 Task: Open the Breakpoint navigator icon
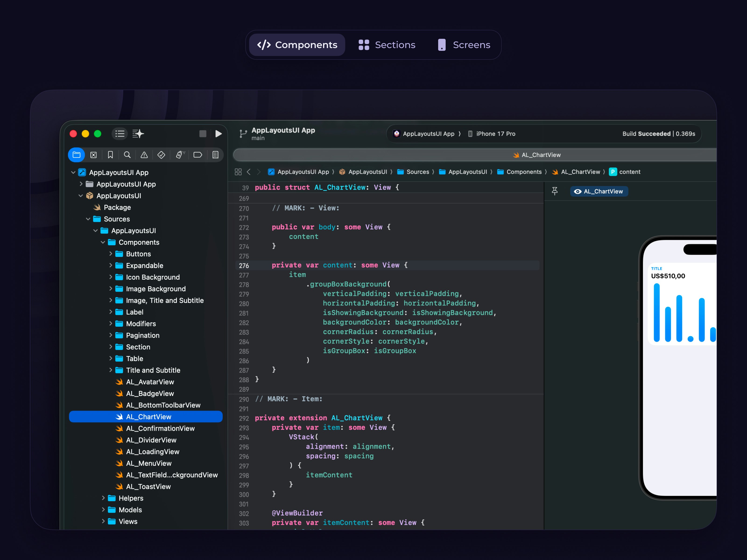pyautogui.click(x=197, y=155)
